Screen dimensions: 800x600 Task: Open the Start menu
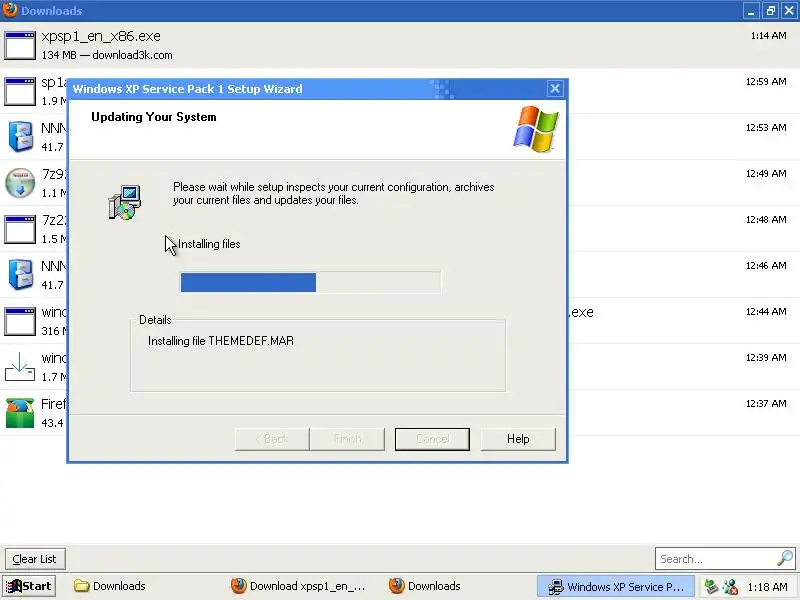[x=29, y=586]
